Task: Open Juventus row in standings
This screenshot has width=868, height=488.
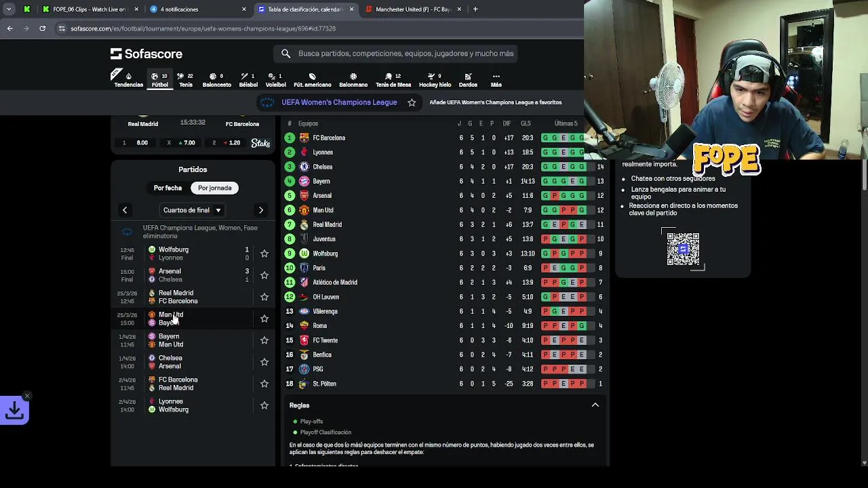Action: (x=445, y=239)
